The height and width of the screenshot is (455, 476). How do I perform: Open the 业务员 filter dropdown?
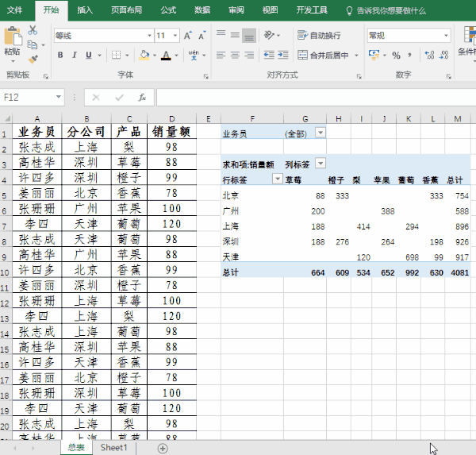coord(321,133)
